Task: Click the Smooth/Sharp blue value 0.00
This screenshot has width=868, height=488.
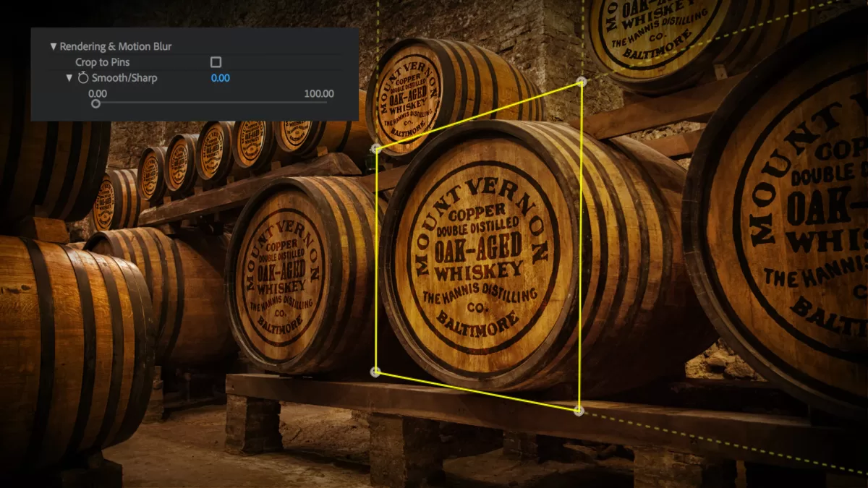Action: click(221, 78)
